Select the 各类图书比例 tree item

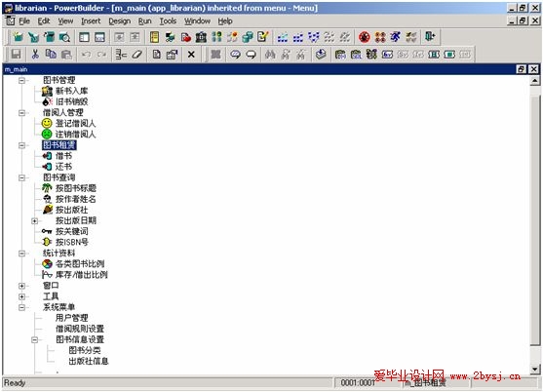coord(80,264)
